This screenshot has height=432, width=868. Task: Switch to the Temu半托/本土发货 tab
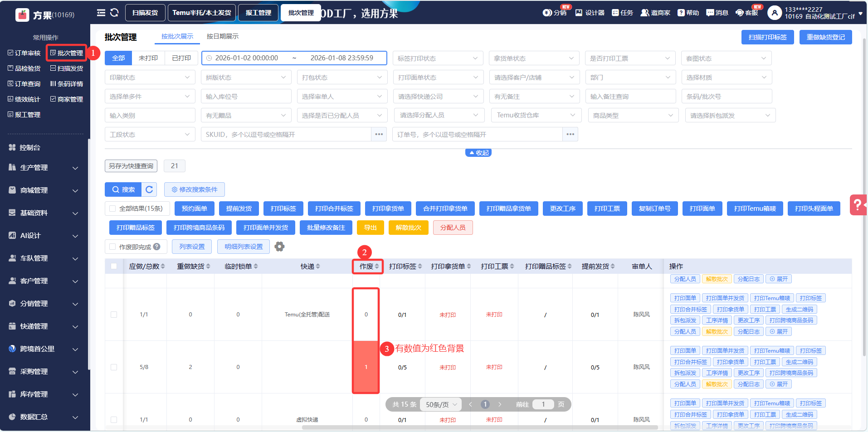coord(202,13)
